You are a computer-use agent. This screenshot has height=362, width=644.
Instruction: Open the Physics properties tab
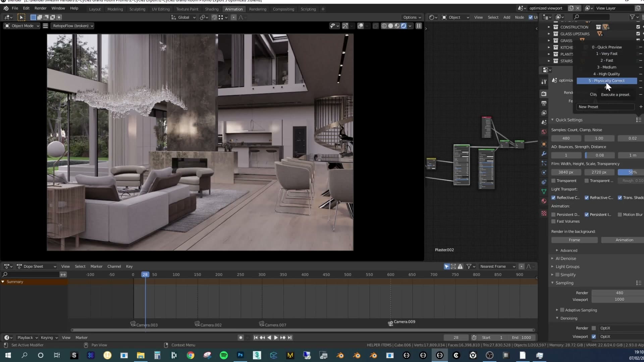point(544,173)
